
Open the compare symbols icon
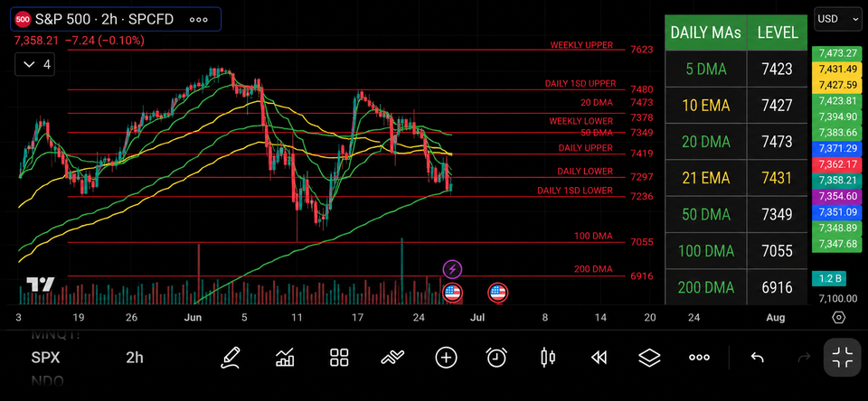[x=392, y=358]
